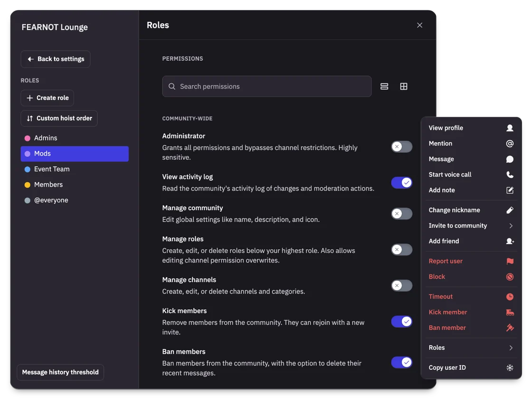Screen dimensions: 532x399
Task: Enable the Administrator permission toggle
Action: (402, 146)
